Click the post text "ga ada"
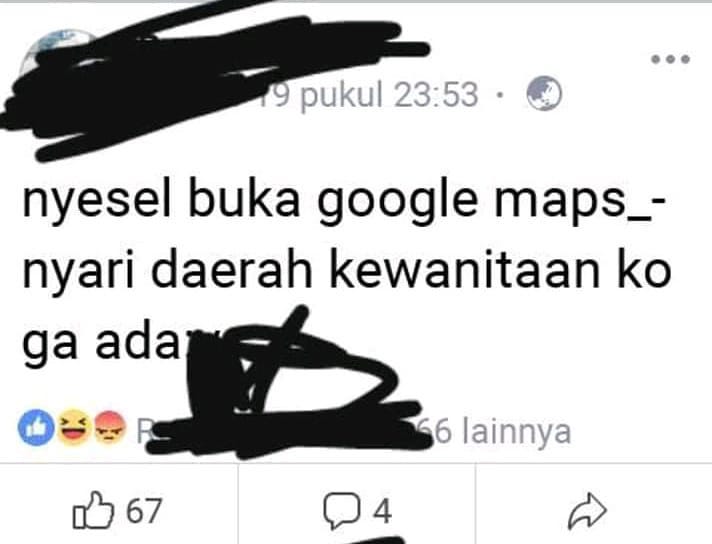712x544 pixels. tap(101, 344)
